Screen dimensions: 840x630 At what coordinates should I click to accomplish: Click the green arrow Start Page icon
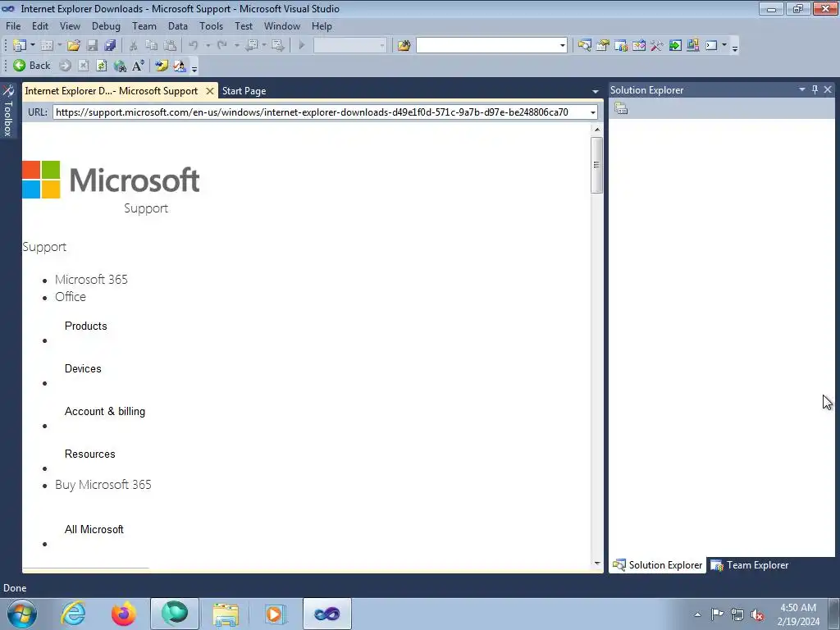pos(675,46)
